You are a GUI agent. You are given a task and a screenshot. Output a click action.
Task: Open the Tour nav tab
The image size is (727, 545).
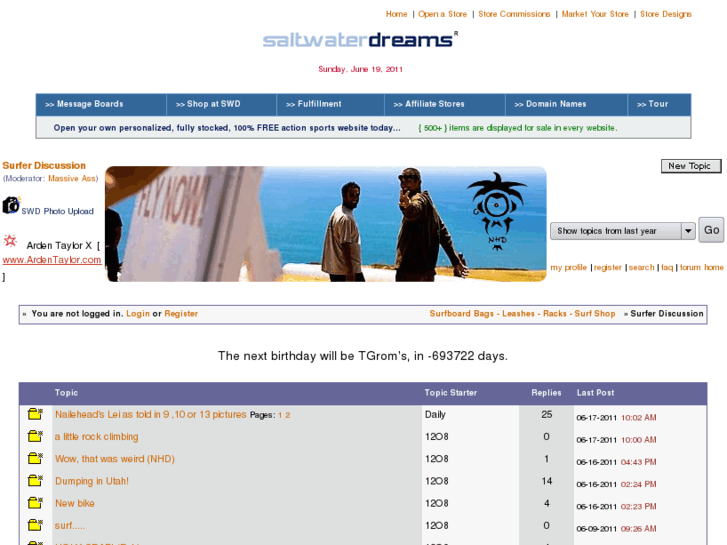(x=659, y=104)
